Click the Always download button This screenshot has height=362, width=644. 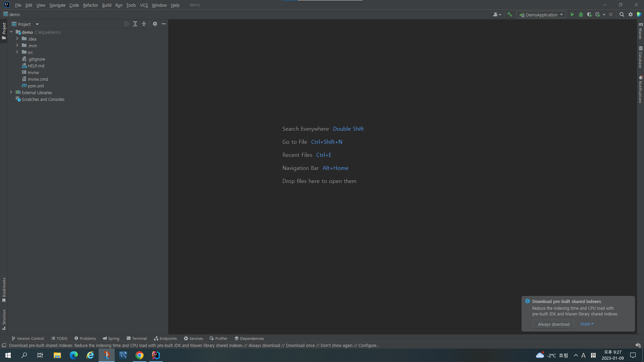[x=553, y=324]
